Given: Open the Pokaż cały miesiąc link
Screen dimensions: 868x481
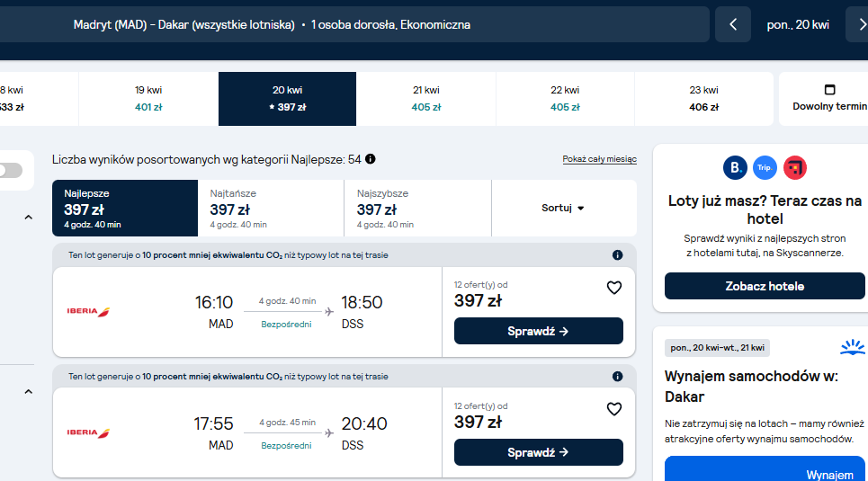Looking at the screenshot, I should tap(600, 159).
